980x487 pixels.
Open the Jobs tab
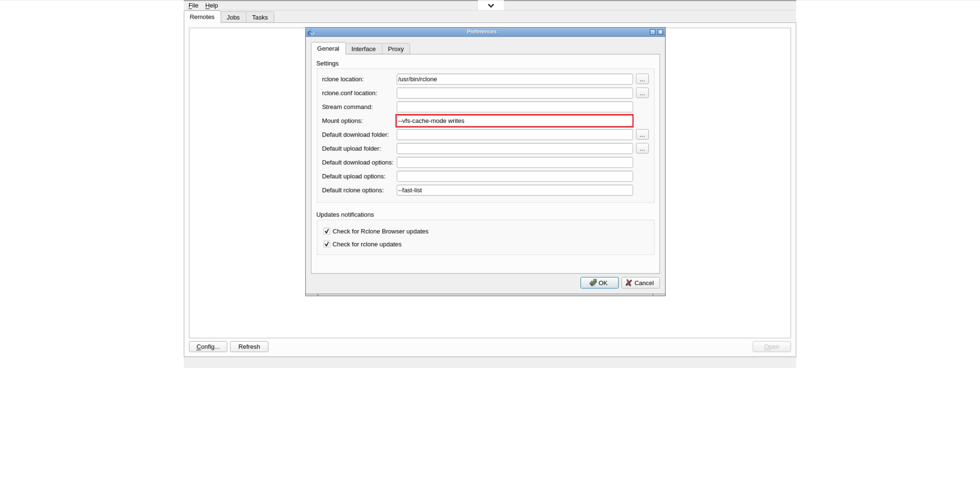pos(233,17)
